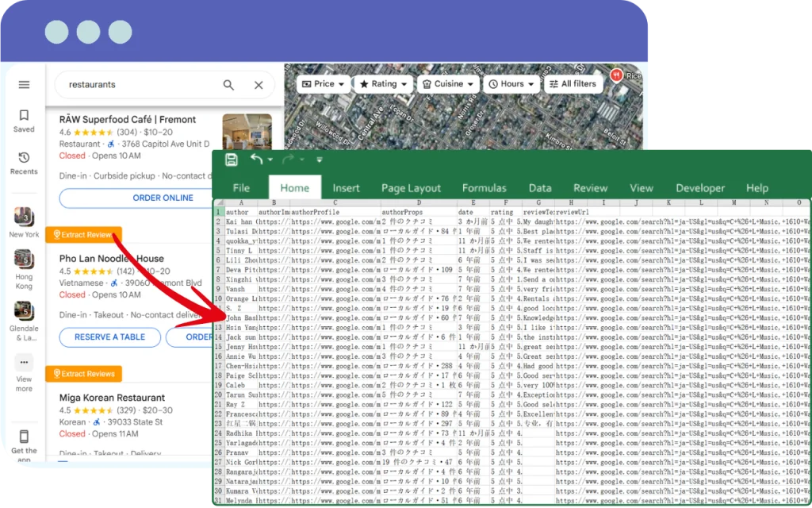Open the Price filter dropdown
The height and width of the screenshot is (508, 812).
[324, 84]
